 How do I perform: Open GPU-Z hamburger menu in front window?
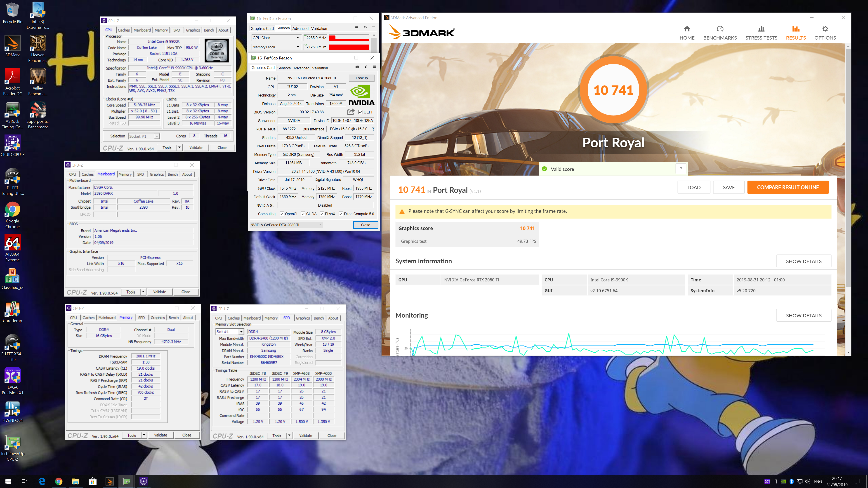374,67
